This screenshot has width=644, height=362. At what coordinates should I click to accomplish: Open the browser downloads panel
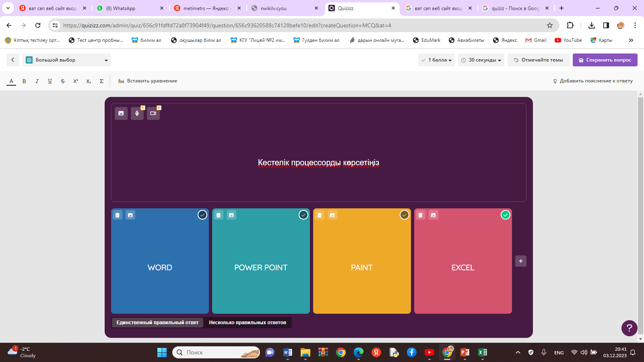(x=592, y=25)
